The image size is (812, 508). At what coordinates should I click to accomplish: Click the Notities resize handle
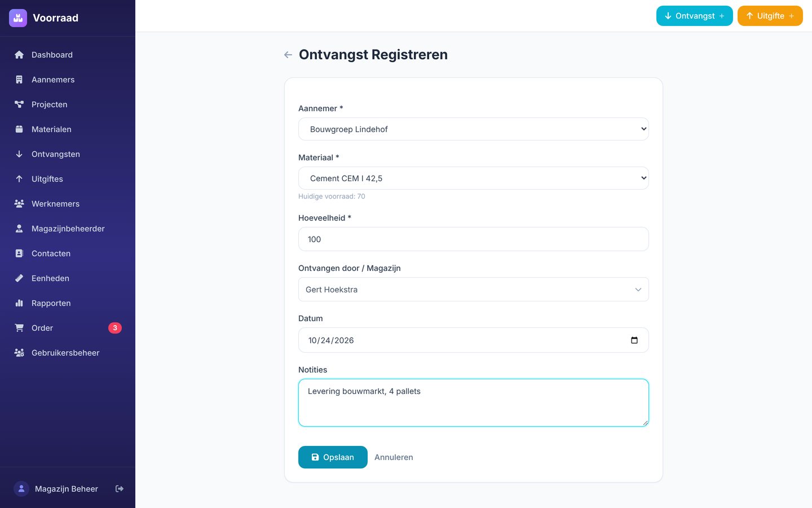pyautogui.click(x=645, y=423)
